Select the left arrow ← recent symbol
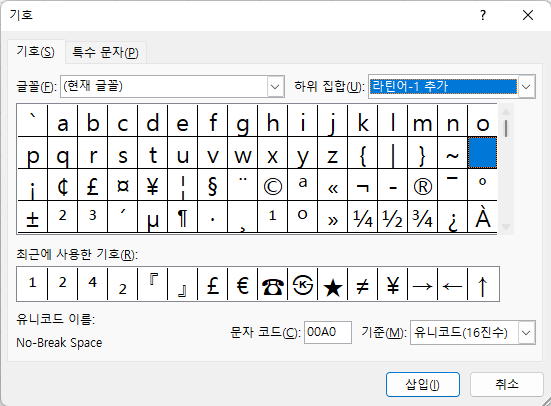The width and height of the screenshot is (551, 406). click(453, 284)
